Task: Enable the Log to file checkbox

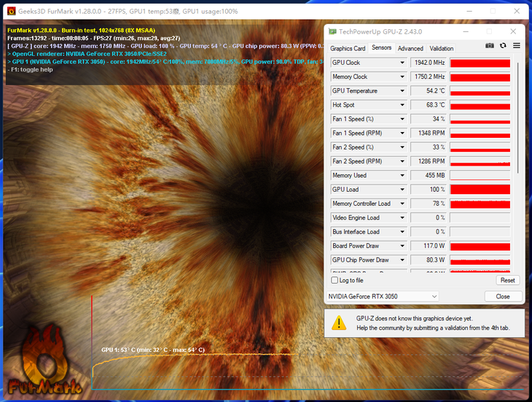Action: tap(335, 280)
